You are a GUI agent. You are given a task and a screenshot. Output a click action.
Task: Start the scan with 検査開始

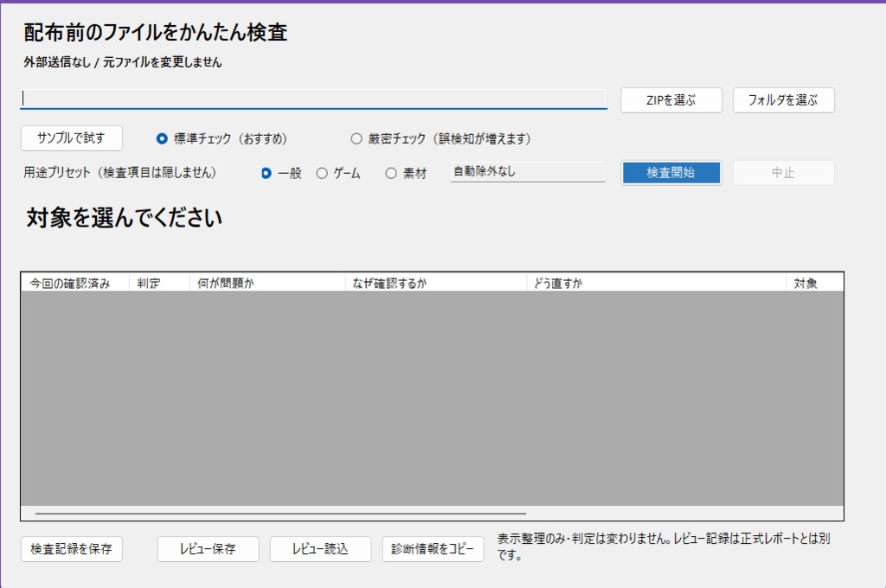tap(671, 173)
